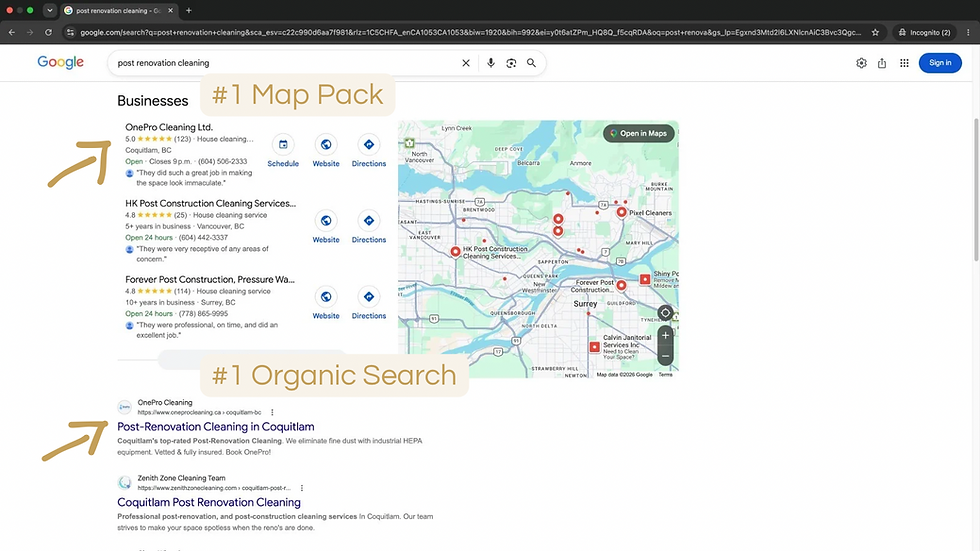Open Coquitlam Post Renovation Cleaning result

click(209, 502)
